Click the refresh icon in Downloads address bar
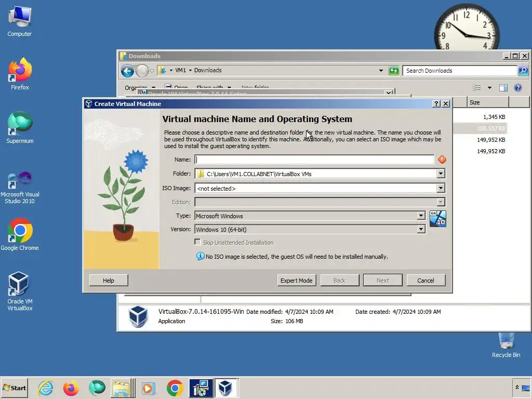532x399 pixels. click(394, 71)
